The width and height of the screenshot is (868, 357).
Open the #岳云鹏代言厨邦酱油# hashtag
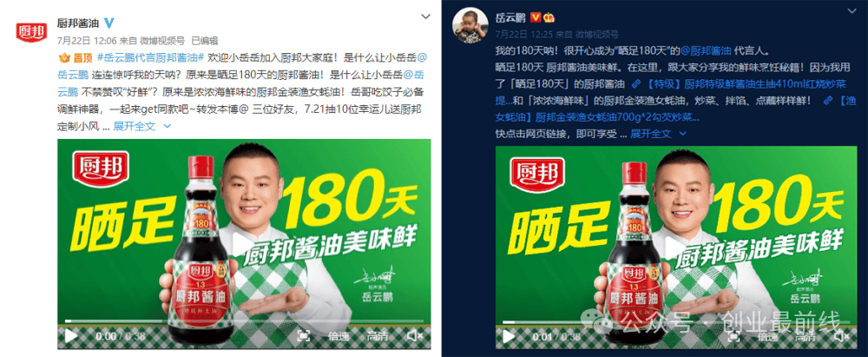[x=150, y=57]
